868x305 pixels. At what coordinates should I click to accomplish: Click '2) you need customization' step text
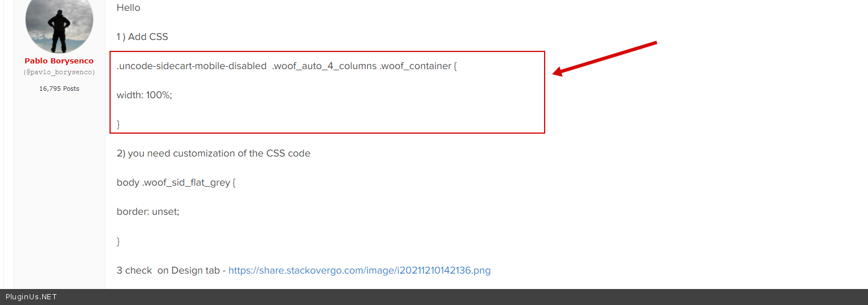click(213, 154)
